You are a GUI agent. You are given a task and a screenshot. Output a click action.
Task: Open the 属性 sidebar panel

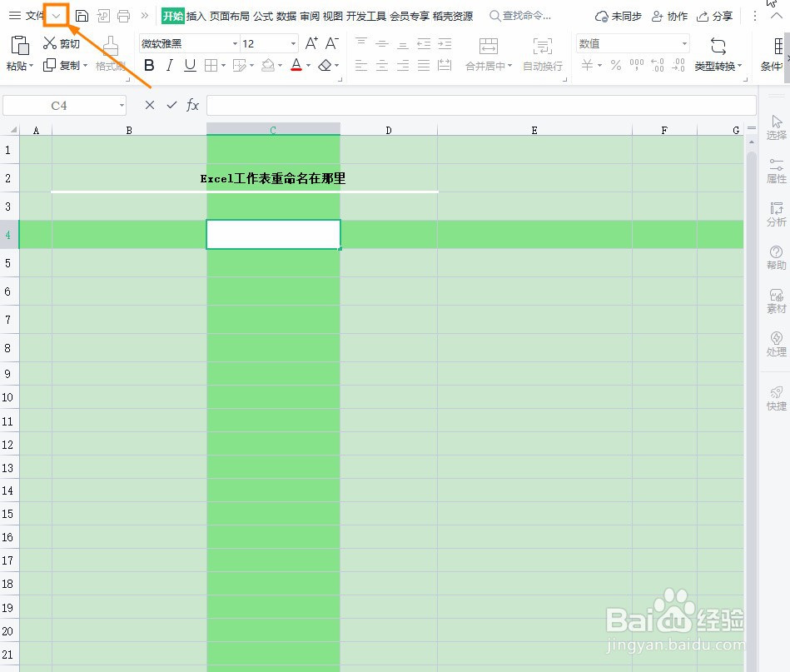tap(776, 171)
